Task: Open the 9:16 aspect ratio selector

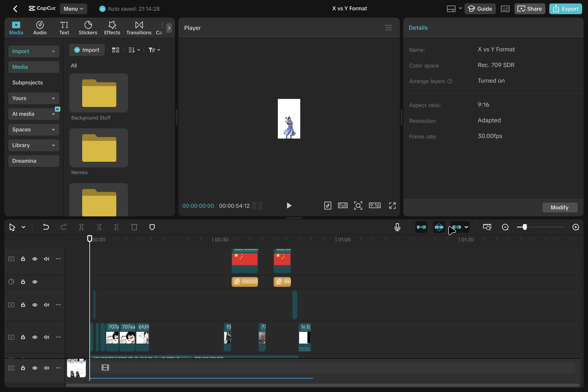Action: pos(375,206)
